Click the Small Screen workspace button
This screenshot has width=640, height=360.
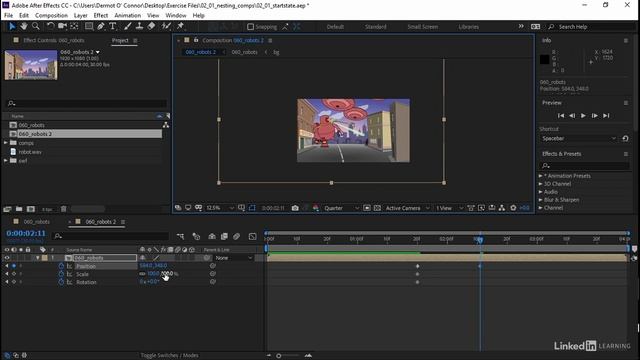(x=422, y=27)
